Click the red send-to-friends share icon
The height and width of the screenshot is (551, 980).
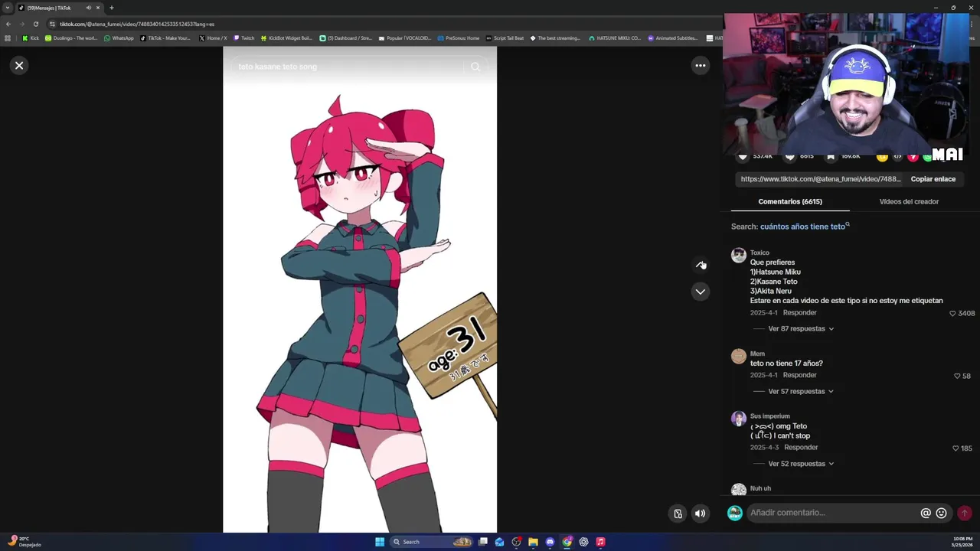point(913,157)
